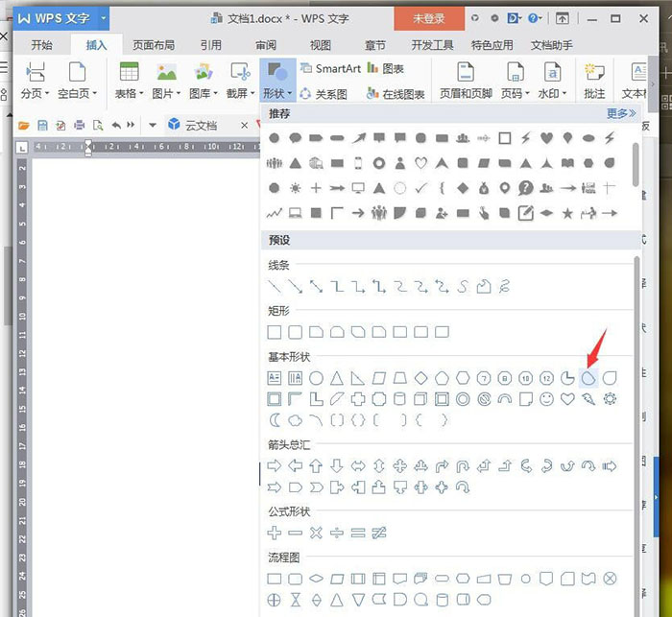Pick the right arrow in 箭头总汇
This screenshot has width=672, height=617.
[275, 465]
